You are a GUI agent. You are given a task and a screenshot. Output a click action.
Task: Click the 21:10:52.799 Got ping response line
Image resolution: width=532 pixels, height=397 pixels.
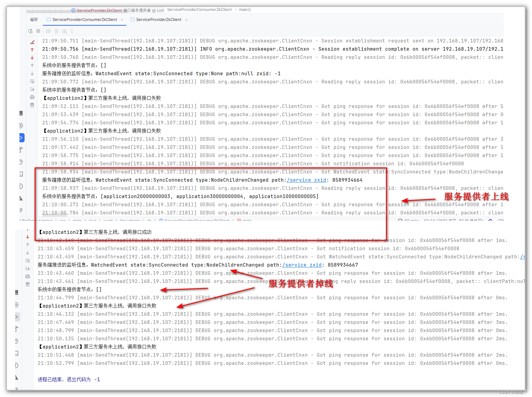coord(273,363)
